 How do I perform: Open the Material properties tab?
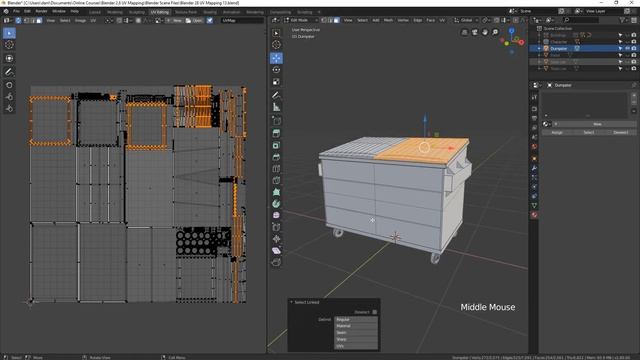(534, 215)
